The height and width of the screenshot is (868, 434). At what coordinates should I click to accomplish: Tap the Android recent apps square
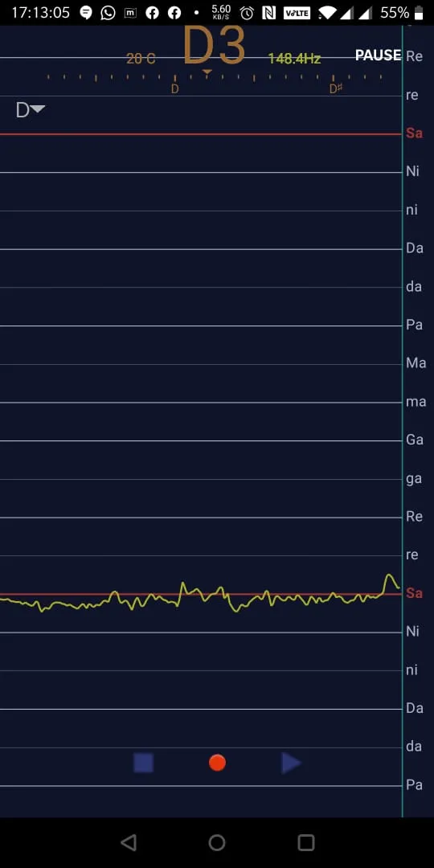[305, 842]
